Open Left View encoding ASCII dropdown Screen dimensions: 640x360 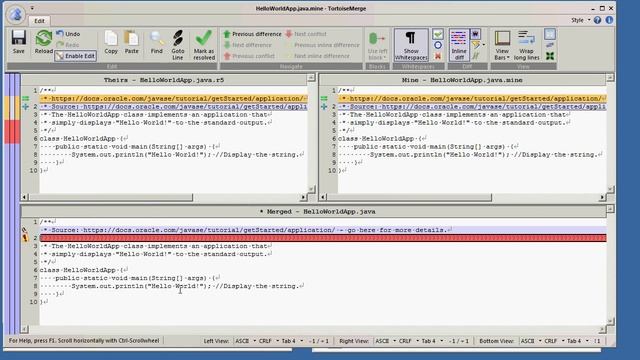pos(245,341)
